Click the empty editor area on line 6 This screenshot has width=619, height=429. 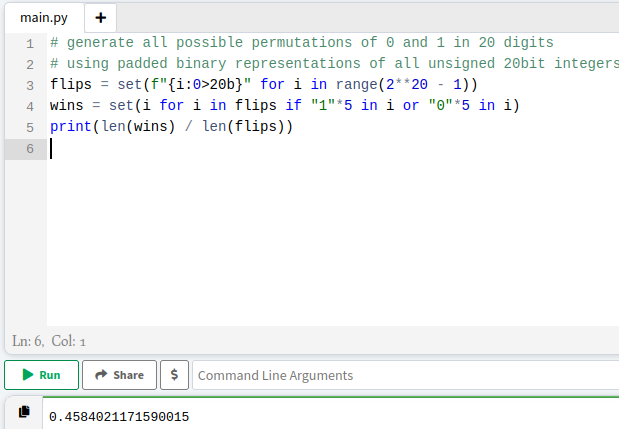coord(333,148)
